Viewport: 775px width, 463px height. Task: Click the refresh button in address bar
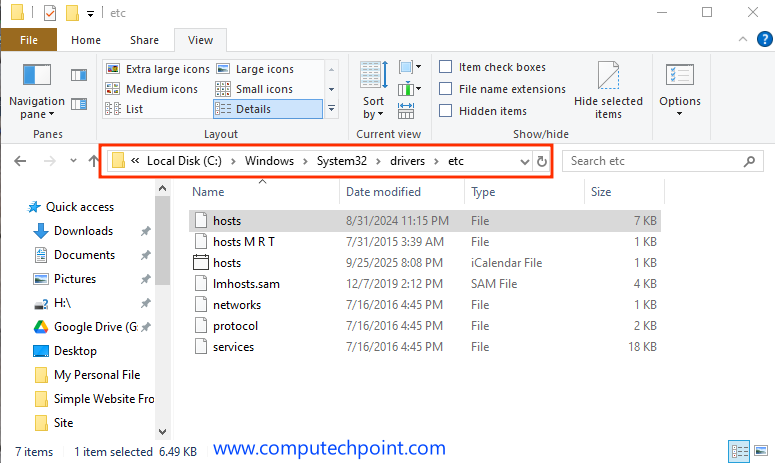click(x=542, y=161)
